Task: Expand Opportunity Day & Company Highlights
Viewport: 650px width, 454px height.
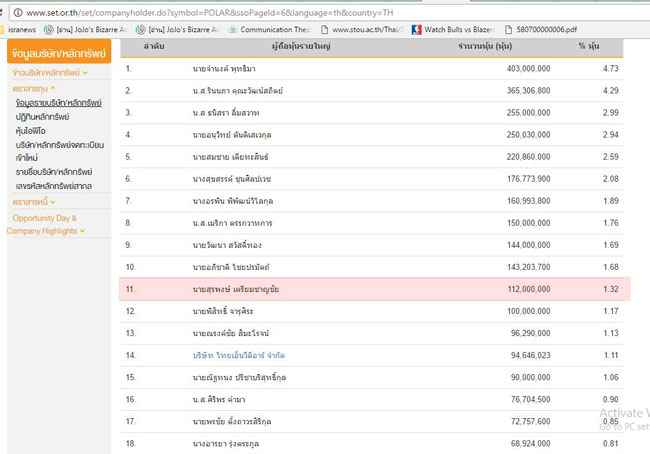Action: point(45,224)
